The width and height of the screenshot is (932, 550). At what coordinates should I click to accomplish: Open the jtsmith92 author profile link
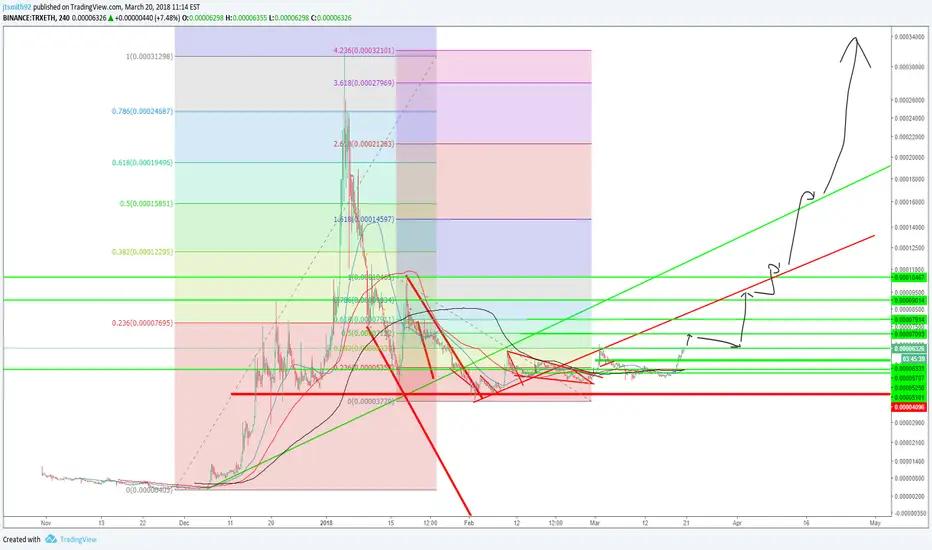click(17, 7)
